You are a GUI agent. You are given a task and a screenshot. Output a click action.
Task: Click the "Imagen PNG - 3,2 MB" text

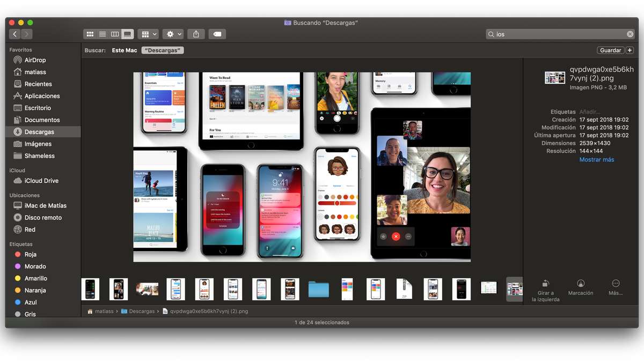pyautogui.click(x=598, y=87)
